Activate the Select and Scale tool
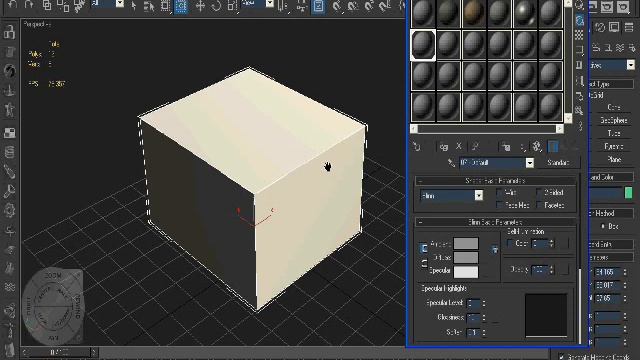640x360 pixels. click(x=232, y=6)
